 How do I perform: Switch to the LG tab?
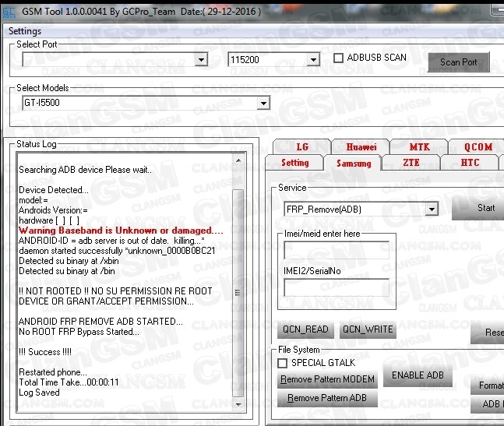click(301, 147)
